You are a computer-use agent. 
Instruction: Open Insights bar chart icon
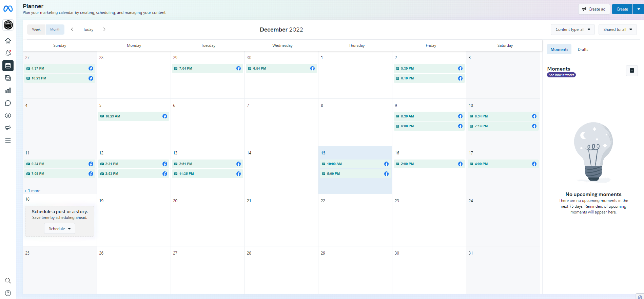[8, 91]
